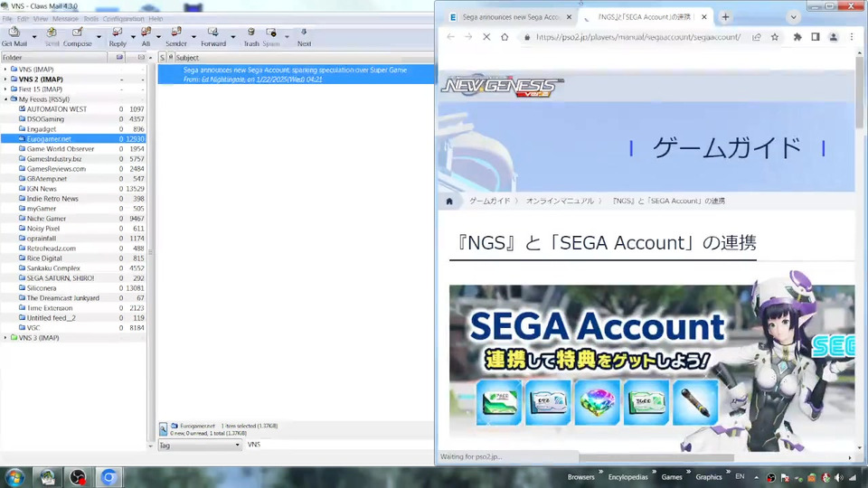
Task: Click the pso2.jp address bar
Action: (x=637, y=37)
